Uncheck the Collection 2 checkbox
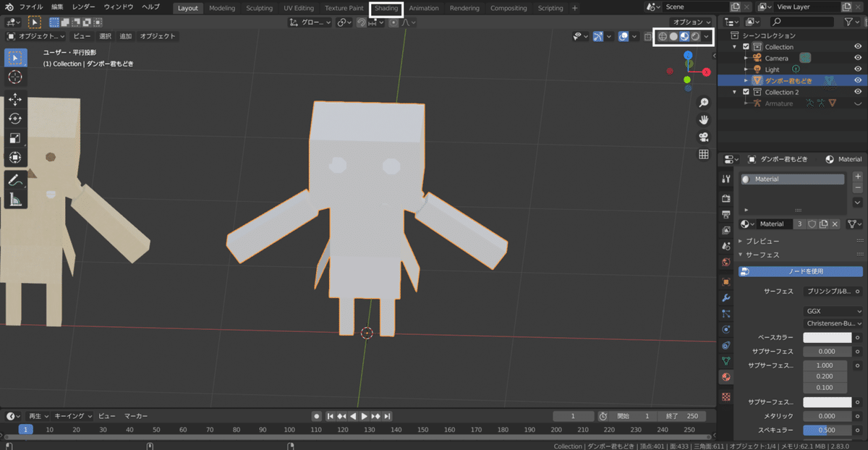The width and height of the screenshot is (868, 450). point(746,92)
